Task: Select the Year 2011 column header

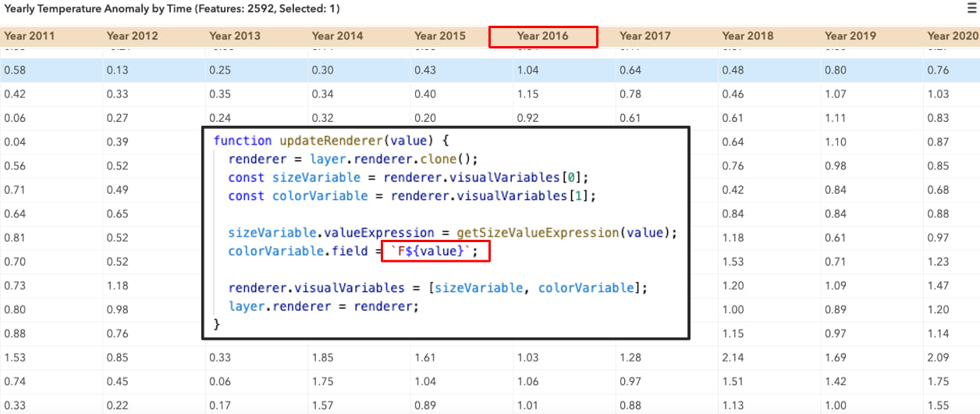Action: point(29,36)
